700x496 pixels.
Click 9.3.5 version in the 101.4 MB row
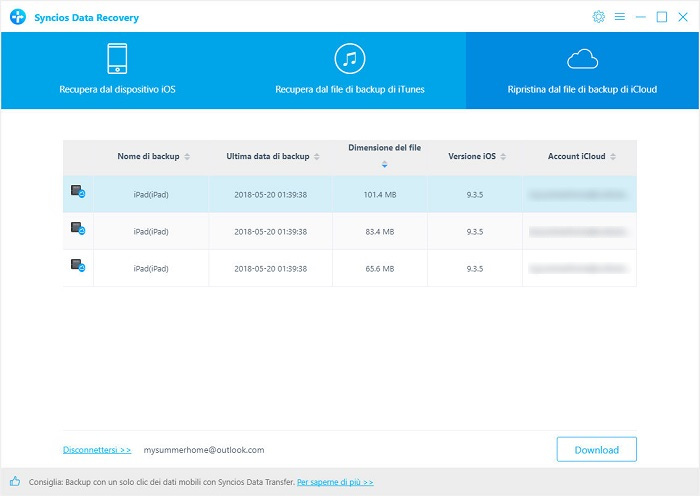click(x=475, y=195)
